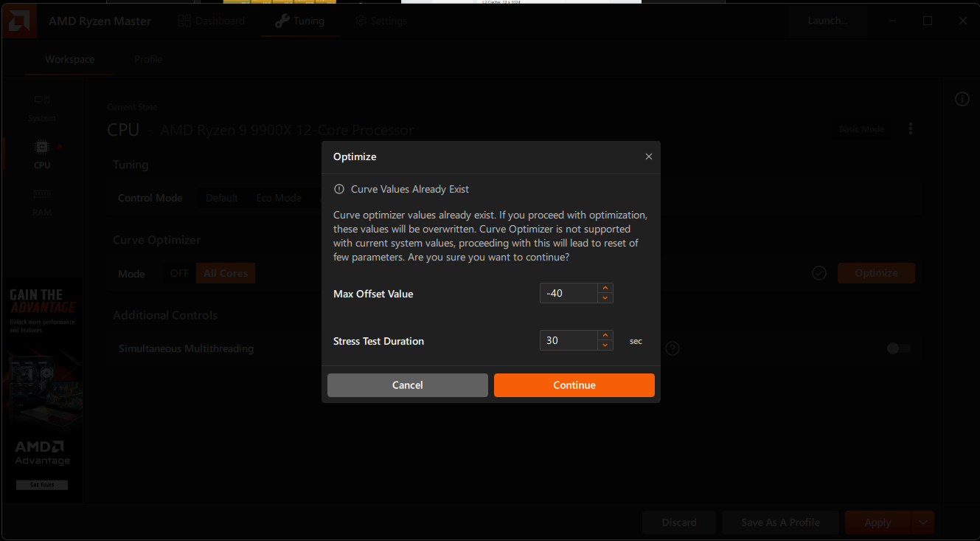Viewport: 980px width, 541px height.
Task: Decrease Stress Test Duration with the down arrow
Action: point(605,345)
